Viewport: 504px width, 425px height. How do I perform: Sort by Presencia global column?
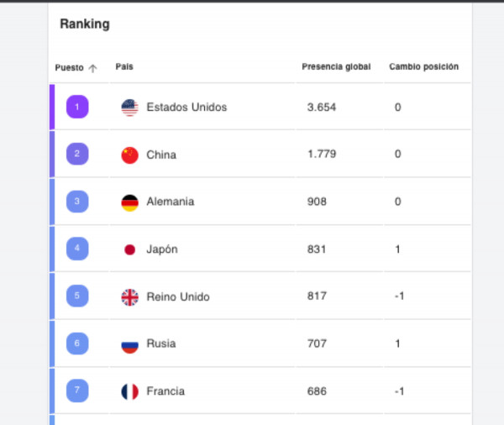coord(336,67)
